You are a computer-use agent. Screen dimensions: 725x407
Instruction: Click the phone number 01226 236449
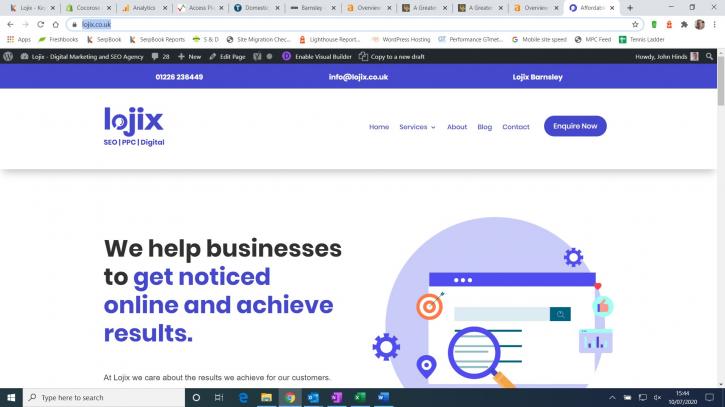pos(179,77)
